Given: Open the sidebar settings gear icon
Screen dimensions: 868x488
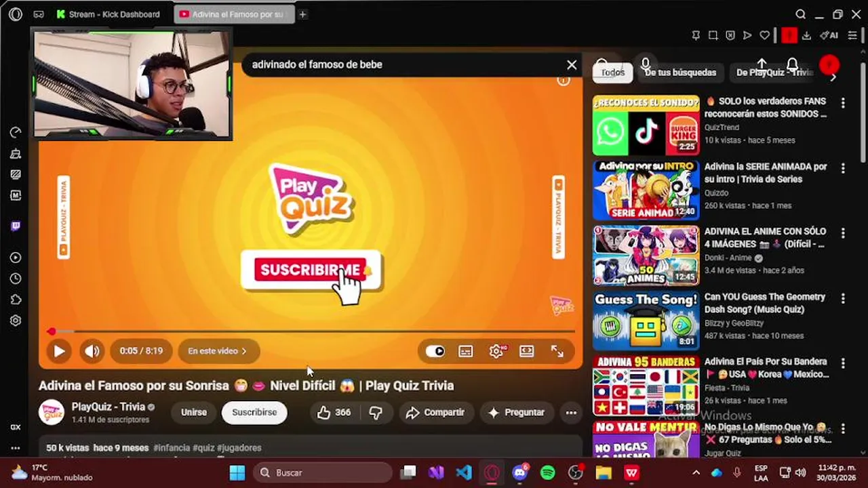Looking at the screenshot, I should pos(16,321).
